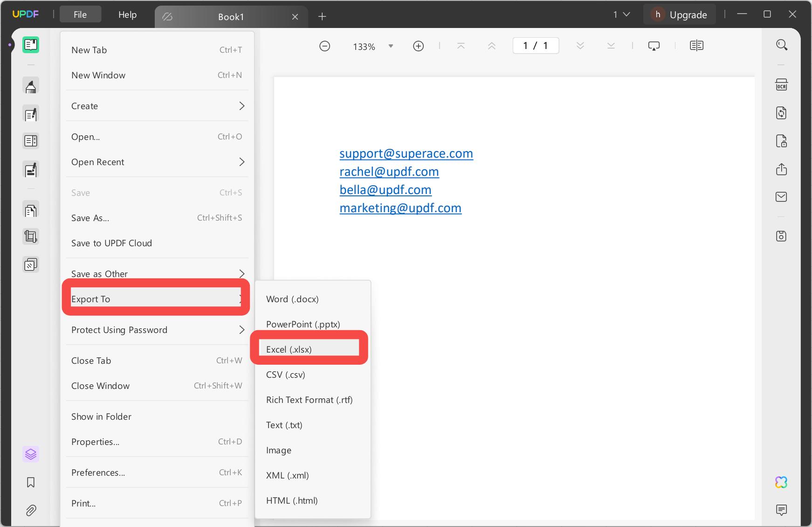
Task: Open the zoom percentage dropdown
Action: click(391, 46)
